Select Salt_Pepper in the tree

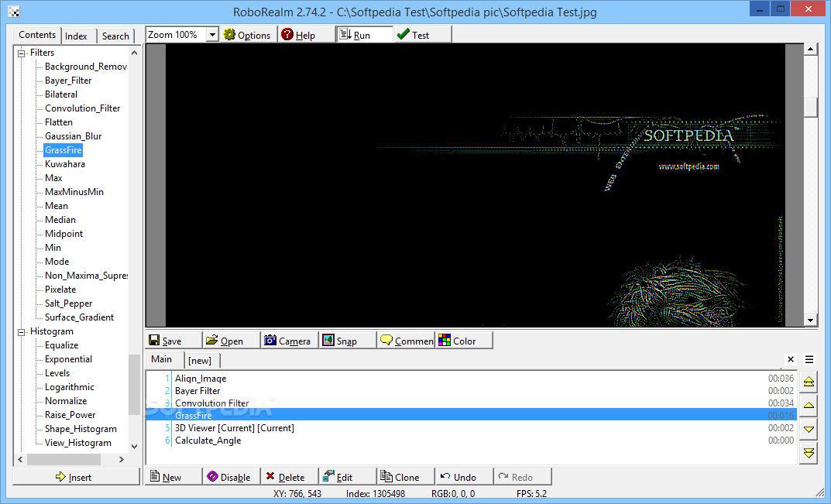click(x=69, y=303)
